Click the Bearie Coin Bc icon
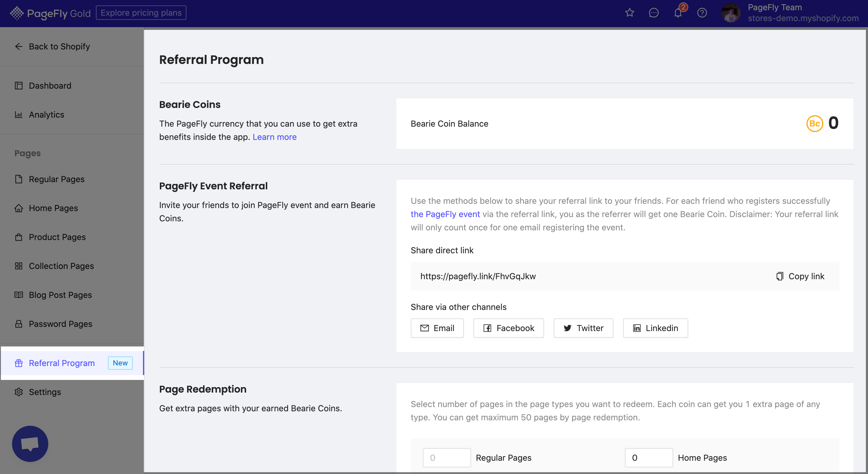Screen dimensions: 868x474 pyautogui.click(x=815, y=124)
